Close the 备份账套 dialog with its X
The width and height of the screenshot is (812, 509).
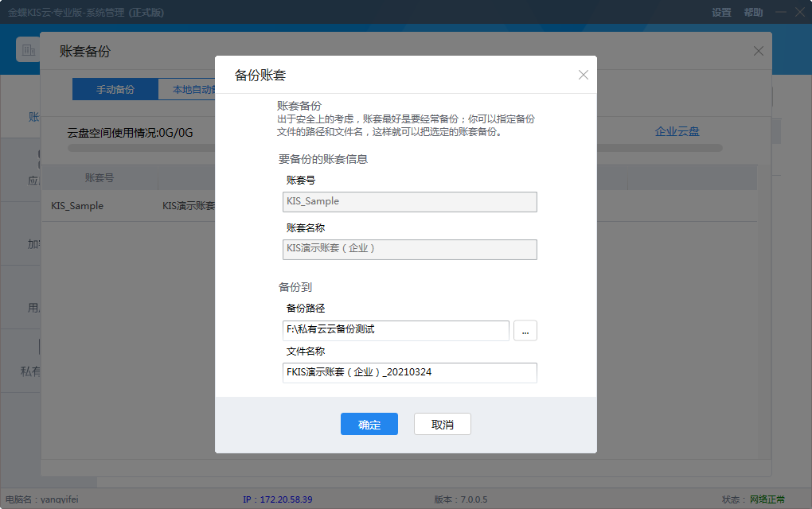584,75
